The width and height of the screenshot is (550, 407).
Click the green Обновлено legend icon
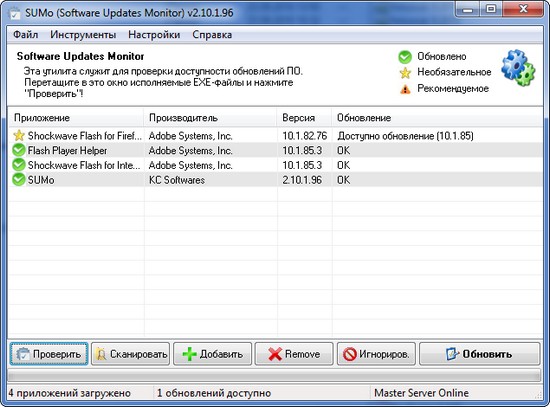pos(405,57)
